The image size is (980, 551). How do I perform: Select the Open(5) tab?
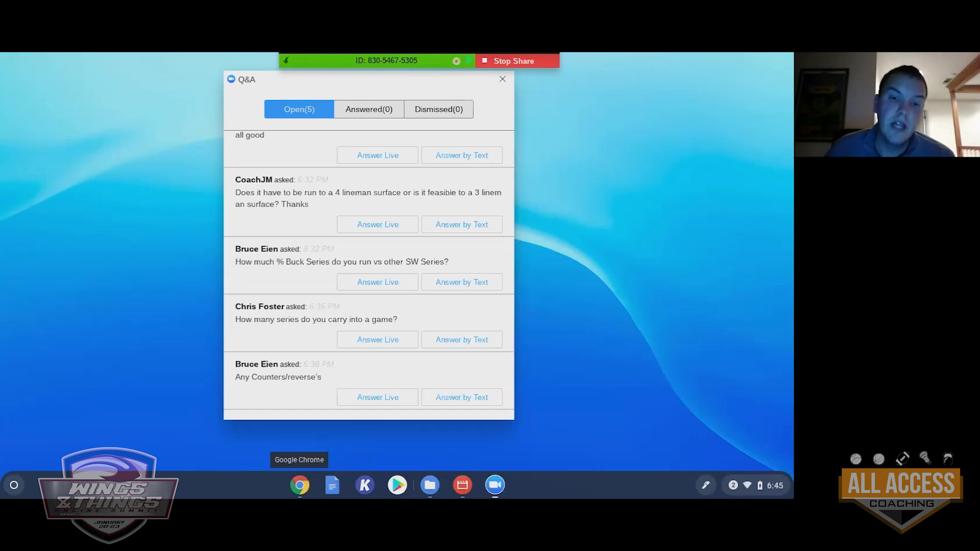(x=299, y=109)
